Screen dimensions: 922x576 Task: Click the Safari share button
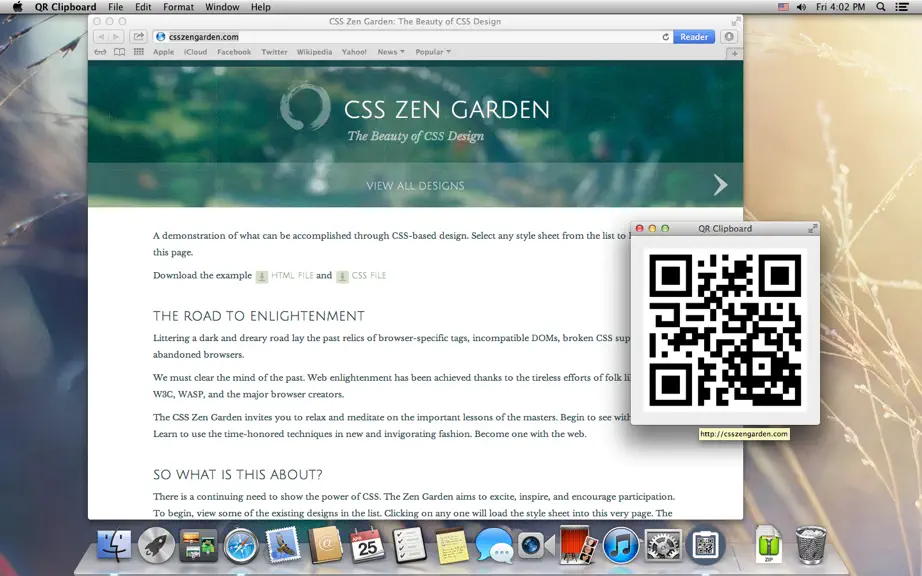(138, 36)
